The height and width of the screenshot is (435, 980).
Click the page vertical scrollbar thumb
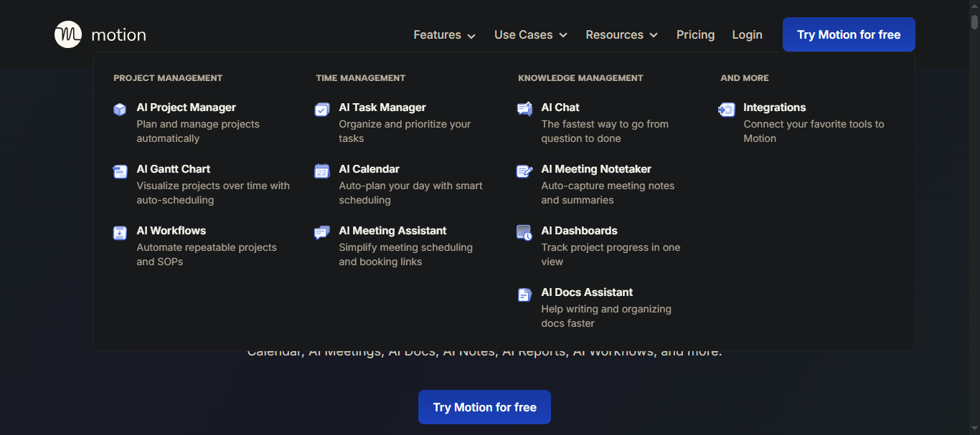[x=974, y=21]
